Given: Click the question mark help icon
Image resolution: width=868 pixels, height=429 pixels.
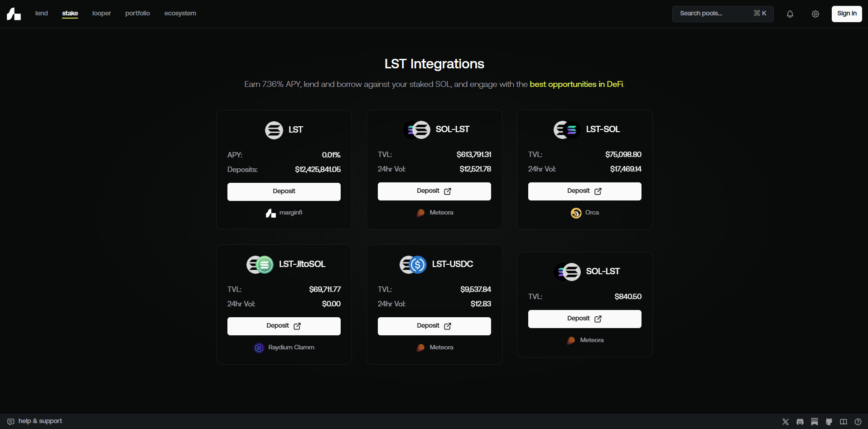Looking at the screenshot, I should pos(858,422).
